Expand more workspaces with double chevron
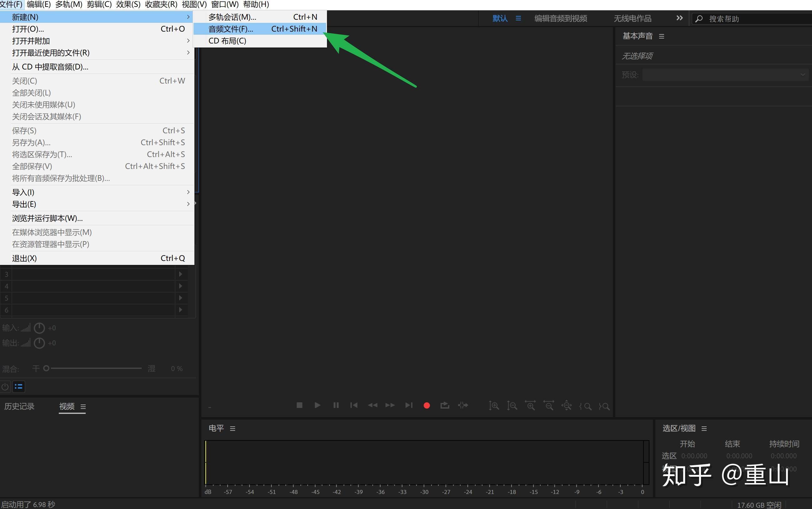 pyautogui.click(x=679, y=18)
